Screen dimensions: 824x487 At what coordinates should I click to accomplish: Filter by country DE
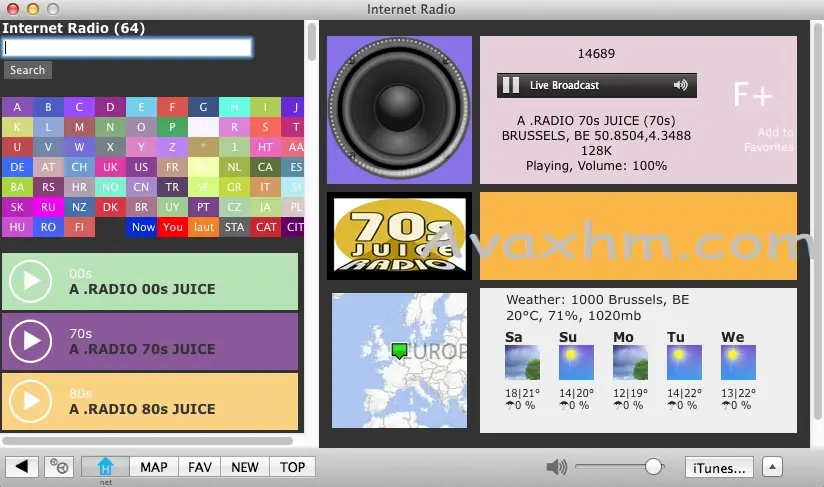pos(17,167)
